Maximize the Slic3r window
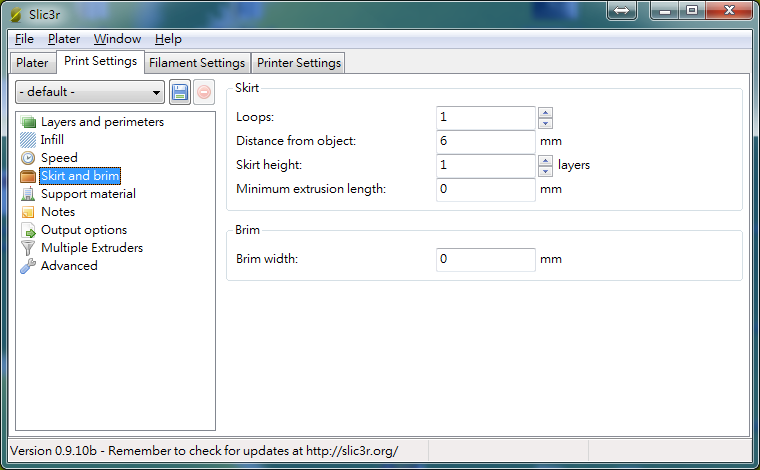760x470 pixels. click(x=692, y=10)
